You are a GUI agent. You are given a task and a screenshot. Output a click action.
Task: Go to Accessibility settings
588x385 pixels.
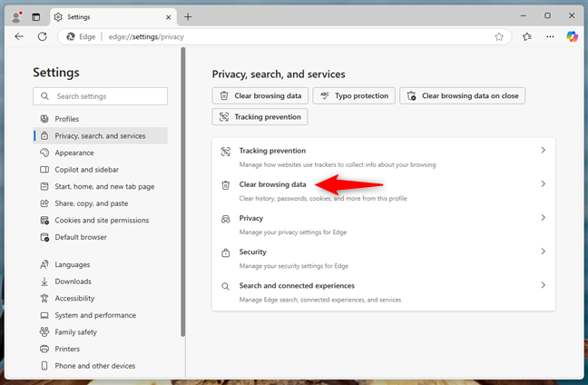pyautogui.click(x=100, y=299)
